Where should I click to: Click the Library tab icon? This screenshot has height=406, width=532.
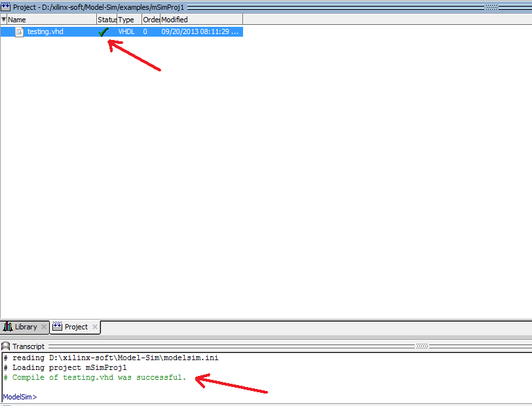8,327
